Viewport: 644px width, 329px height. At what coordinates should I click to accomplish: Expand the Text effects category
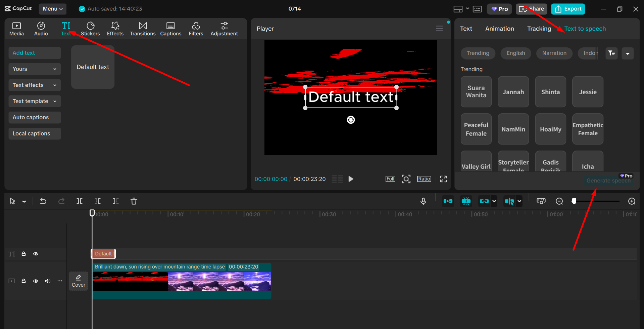click(35, 85)
